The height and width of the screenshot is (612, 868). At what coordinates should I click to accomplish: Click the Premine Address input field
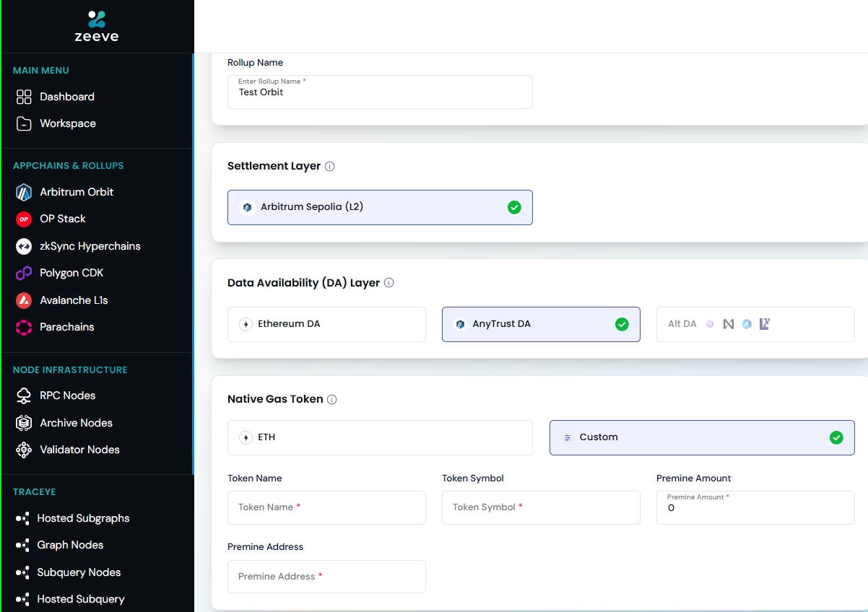[x=326, y=576]
